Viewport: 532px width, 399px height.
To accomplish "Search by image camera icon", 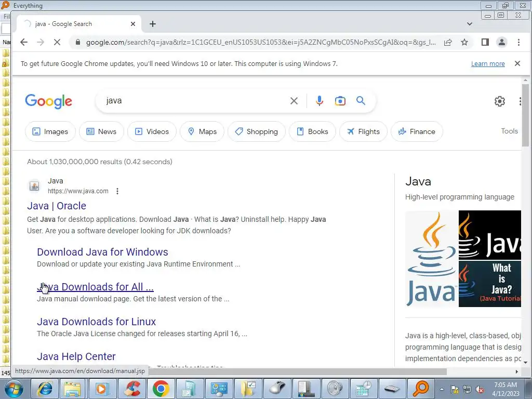I will tap(340, 101).
